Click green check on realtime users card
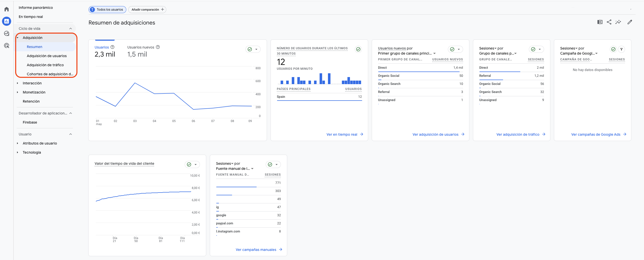Viewport: 644px width, 260px height. 358,49
